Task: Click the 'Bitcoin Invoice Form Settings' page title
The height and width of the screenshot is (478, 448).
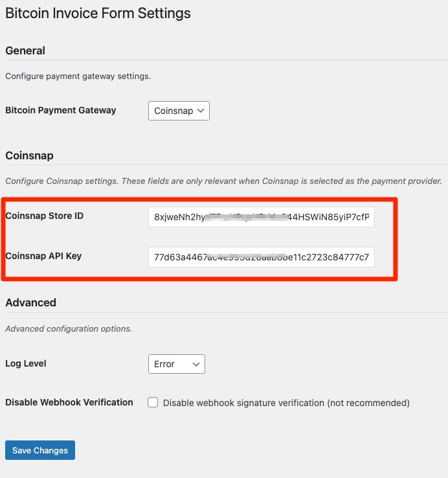Action: pos(98,13)
